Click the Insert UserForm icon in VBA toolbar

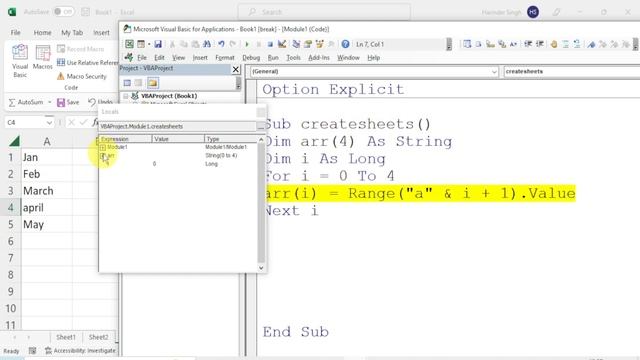[141, 44]
